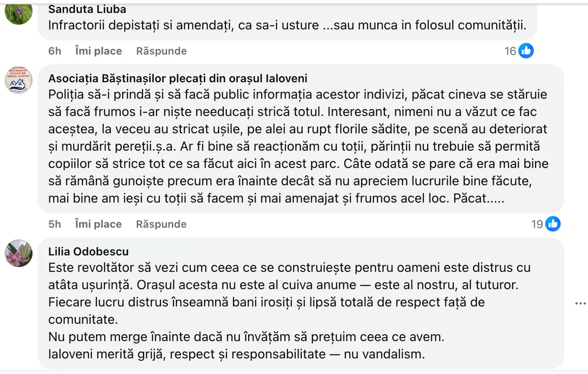Screen dimensions: 588x374
Task: Like Sanduta Liuba's comment with Îmi place
Action: tap(98, 51)
